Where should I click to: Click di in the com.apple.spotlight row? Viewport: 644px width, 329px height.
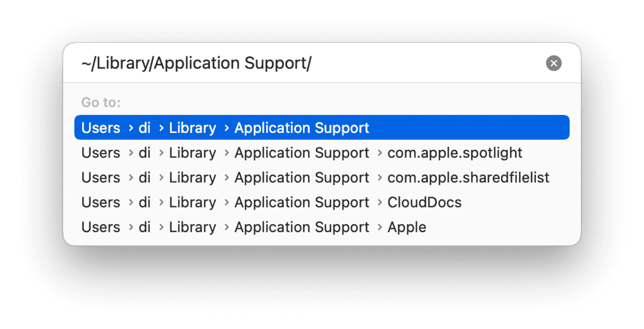click(x=145, y=153)
